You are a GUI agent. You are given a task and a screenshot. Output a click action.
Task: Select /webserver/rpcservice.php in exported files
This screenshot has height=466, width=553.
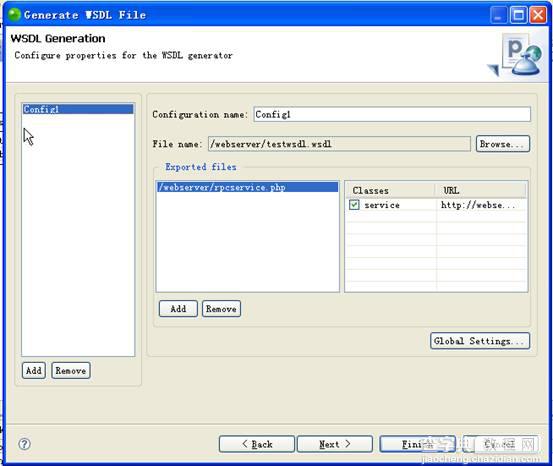248,187
